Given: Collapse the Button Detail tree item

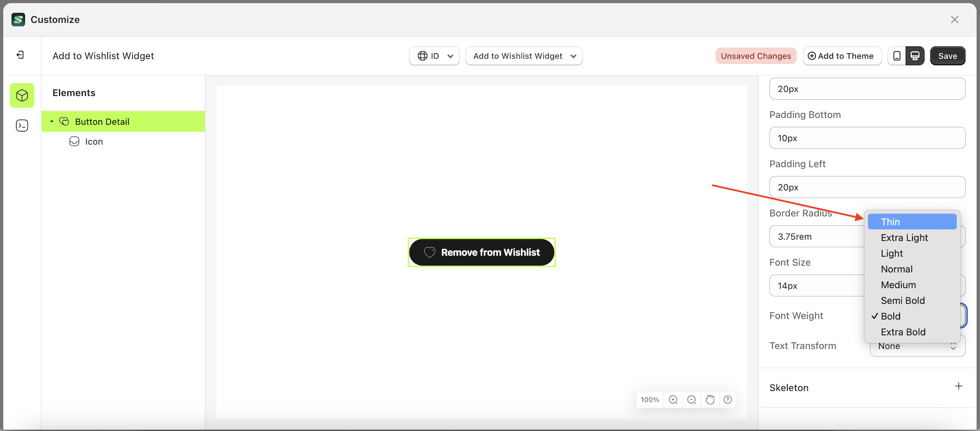Looking at the screenshot, I should point(51,121).
